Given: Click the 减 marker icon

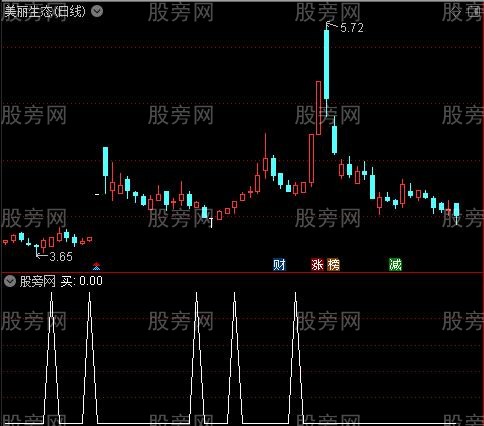Looking at the screenshot, I should 395,265.
